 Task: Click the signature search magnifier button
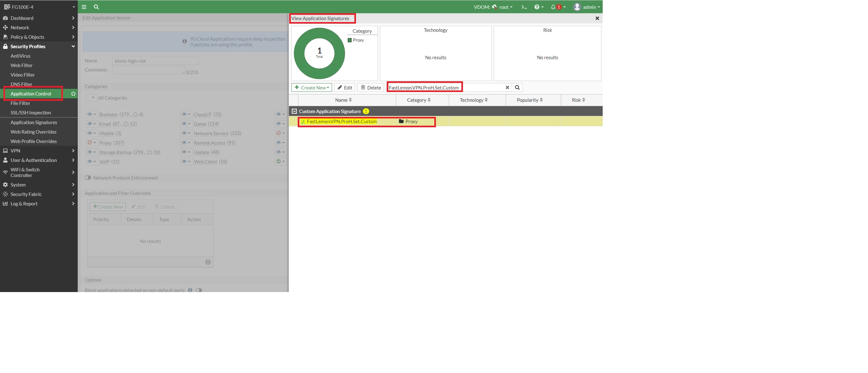pyautogui.click(x=517, y=87)
